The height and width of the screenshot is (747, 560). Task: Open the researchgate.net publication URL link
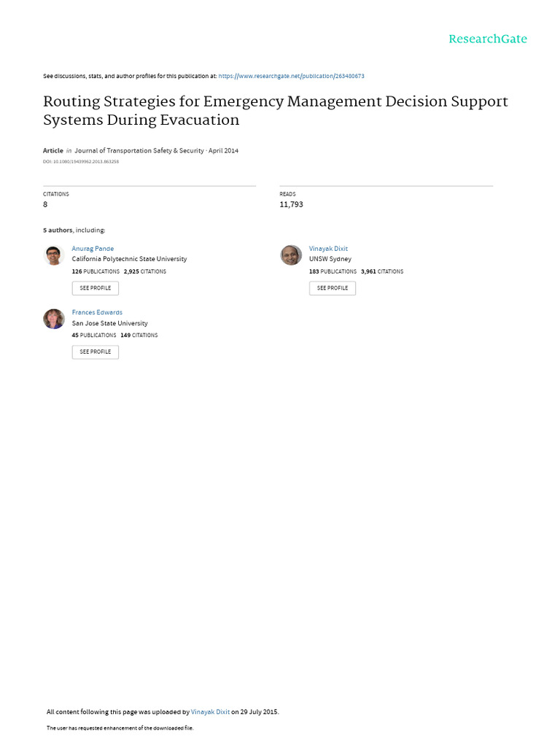click(x=291, y=76)
